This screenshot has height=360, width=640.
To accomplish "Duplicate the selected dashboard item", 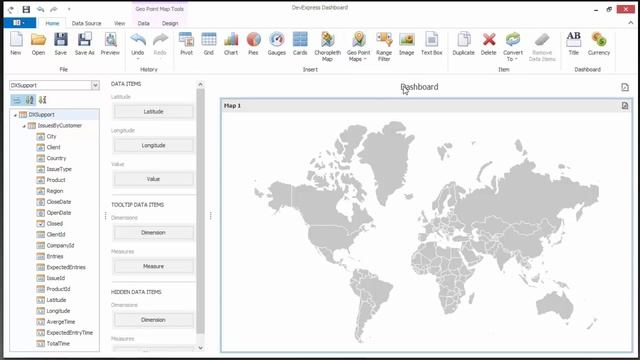I will 464,43.
